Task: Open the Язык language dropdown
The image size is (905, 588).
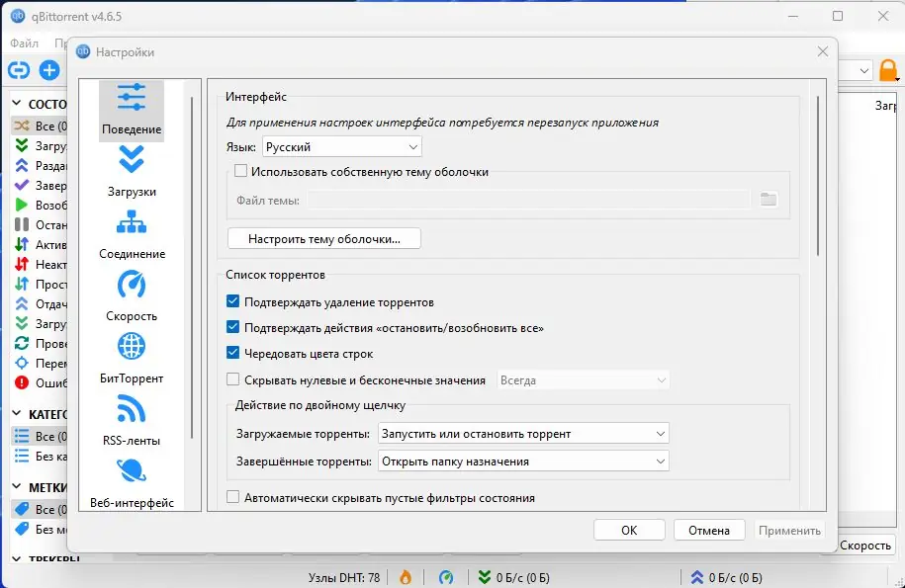Action: click(x=341, y=146)
